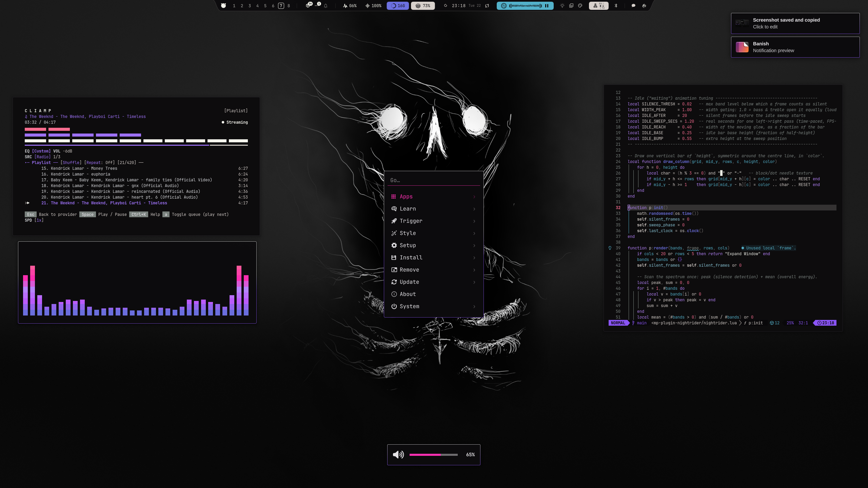This screenshot has width=868, height=488.
Task: Select the Remove menu entry
Action: (x=434, y=270)
